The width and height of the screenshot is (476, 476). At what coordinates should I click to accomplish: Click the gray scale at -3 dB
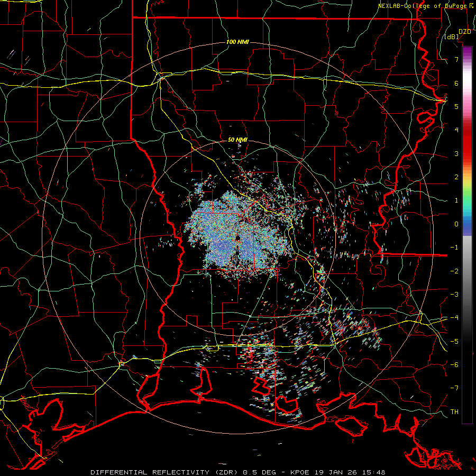(x=467, y=294)
